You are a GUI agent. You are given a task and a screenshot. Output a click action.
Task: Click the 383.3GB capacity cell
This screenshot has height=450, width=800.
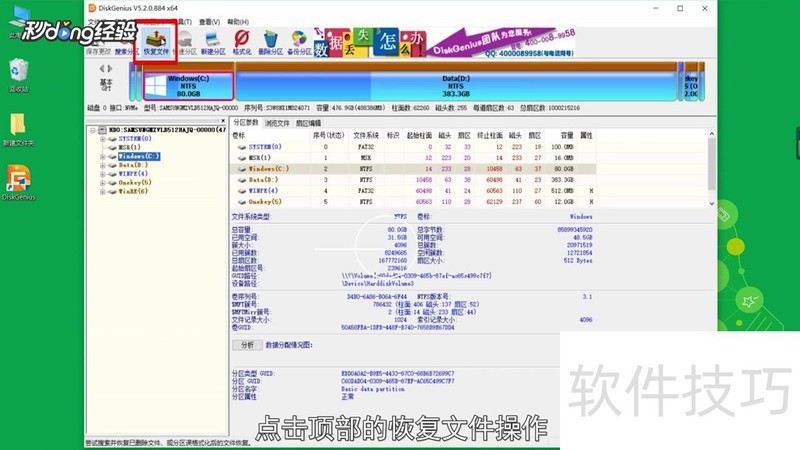pos(563,180)
